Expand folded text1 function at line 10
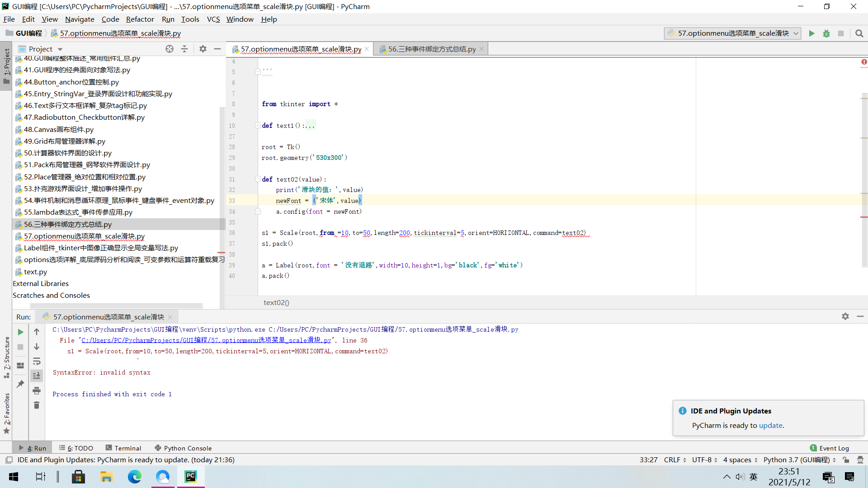The height and width of the screenshot is (488, 868). tap(258, 126)
